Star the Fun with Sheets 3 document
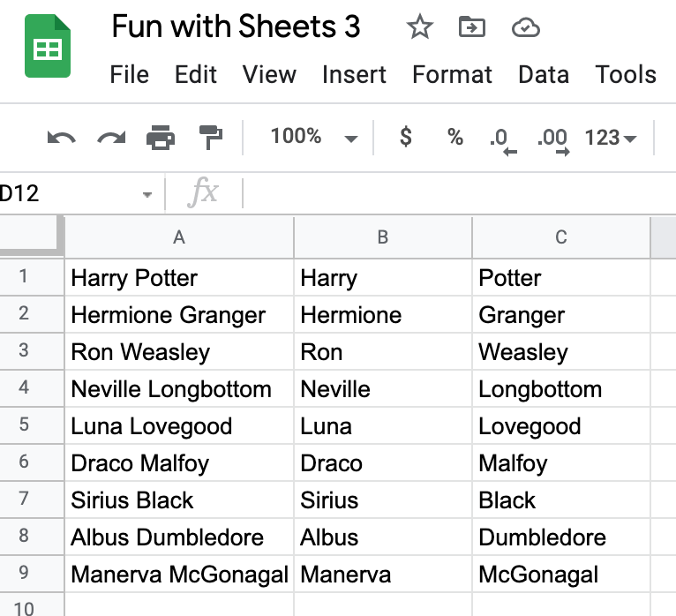 (x=419, y=28)
